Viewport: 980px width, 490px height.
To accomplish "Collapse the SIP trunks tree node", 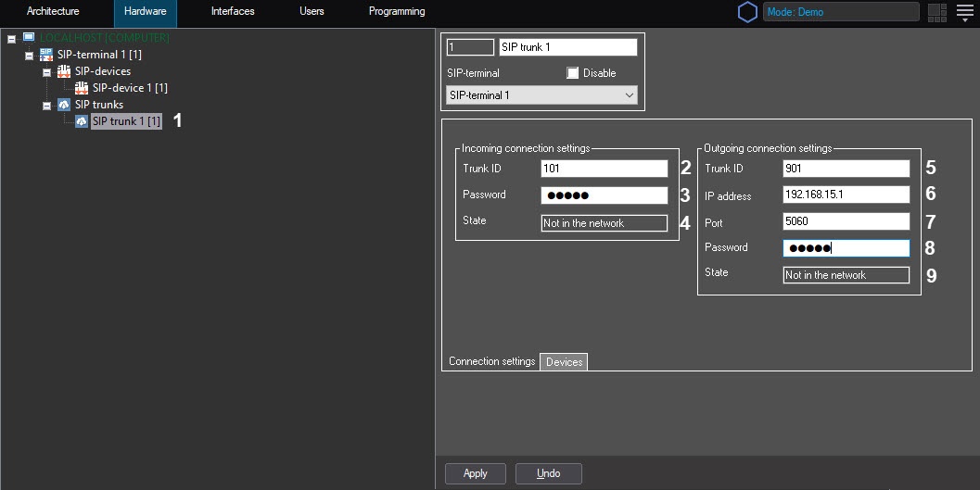I will (x=46, y=106).
